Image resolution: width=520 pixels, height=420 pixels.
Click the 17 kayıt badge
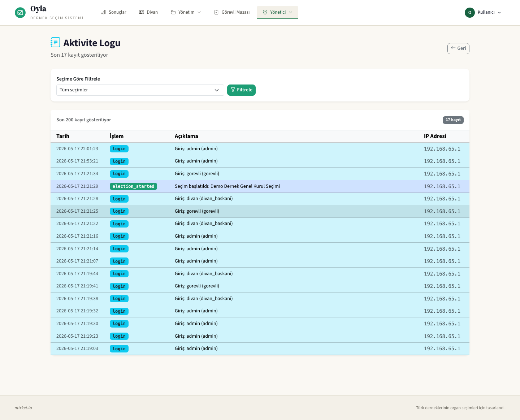click(453, 120)
